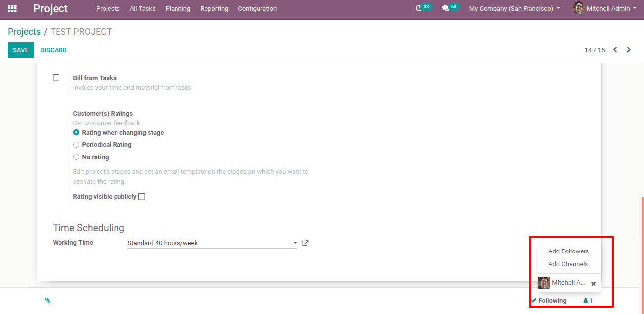Screen dimensions: 644x314
Task: Click Mitchell Admin avatar in top bar
Action: pos(579,8)
